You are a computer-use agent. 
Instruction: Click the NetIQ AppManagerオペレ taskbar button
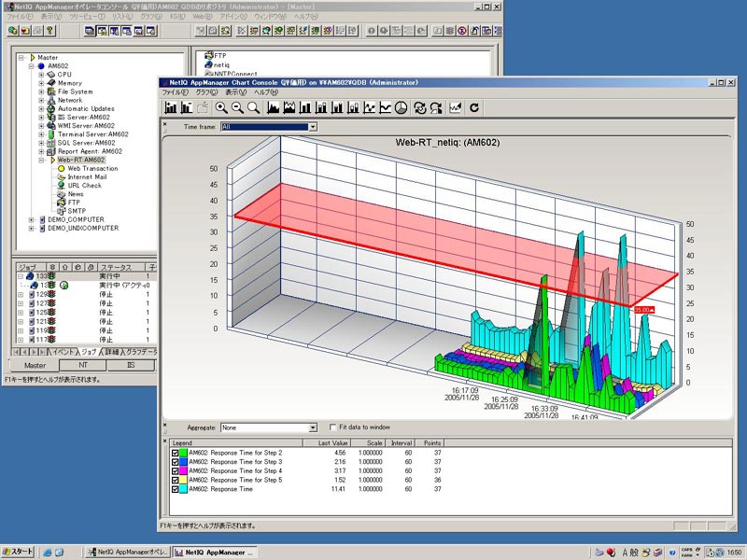[x=128, y=553]
